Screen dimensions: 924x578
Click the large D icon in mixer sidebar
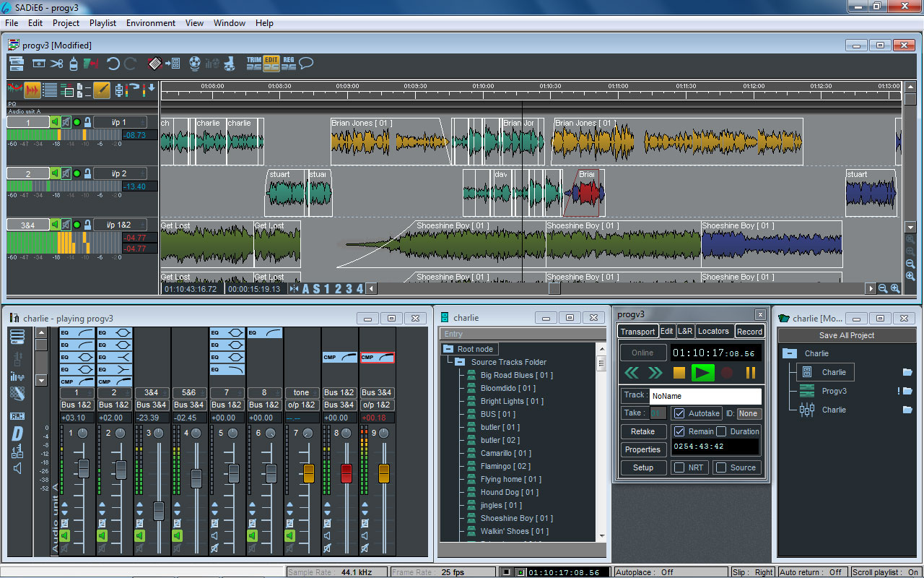tap(17, 433)
